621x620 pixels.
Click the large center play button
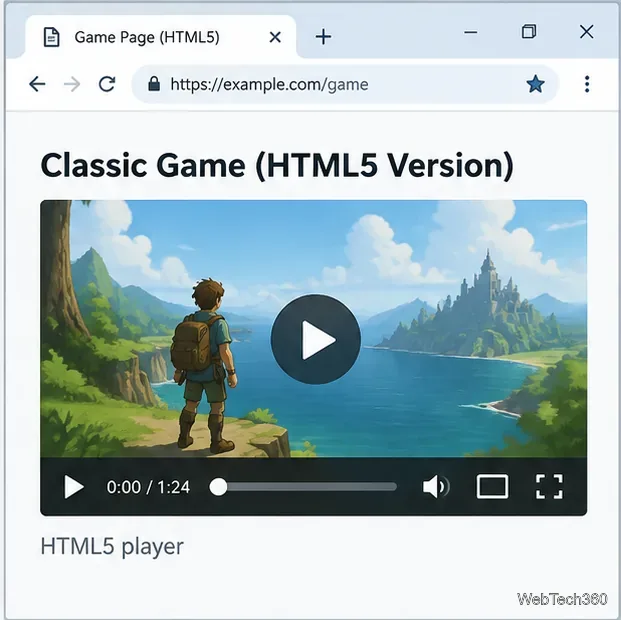pyautogui.click(x=316, y=339)
